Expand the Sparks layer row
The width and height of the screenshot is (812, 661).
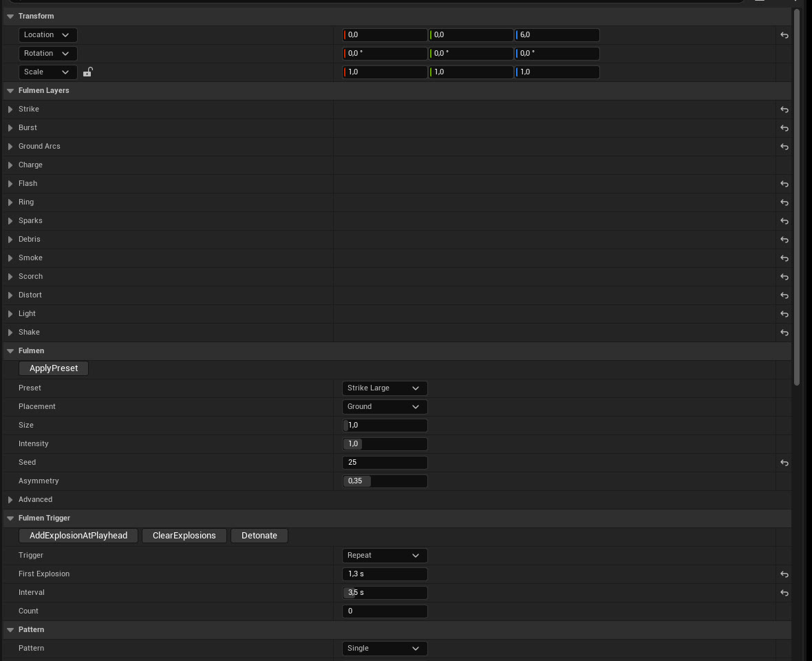pos(10,221)
